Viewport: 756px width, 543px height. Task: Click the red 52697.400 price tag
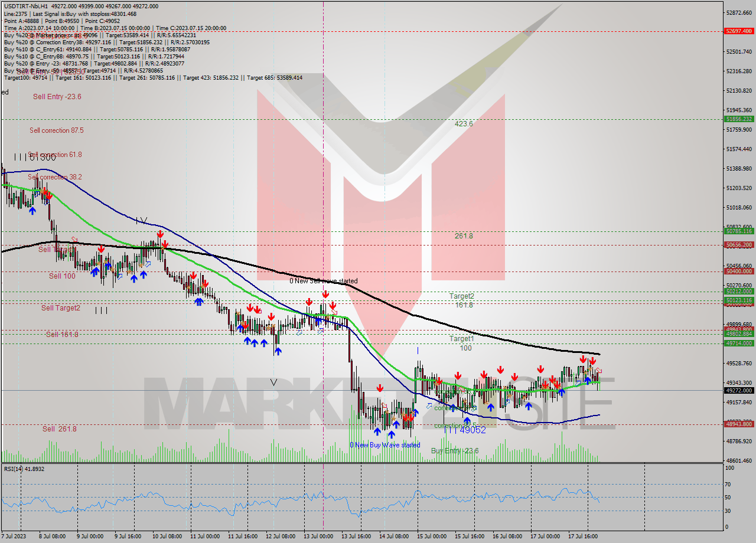[739, 31]
